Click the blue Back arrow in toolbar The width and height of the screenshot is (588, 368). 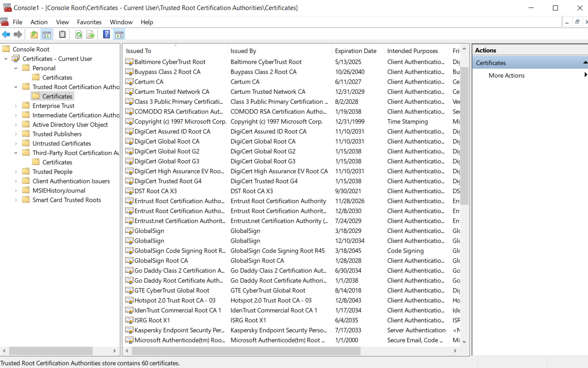(x=6, y=35)
